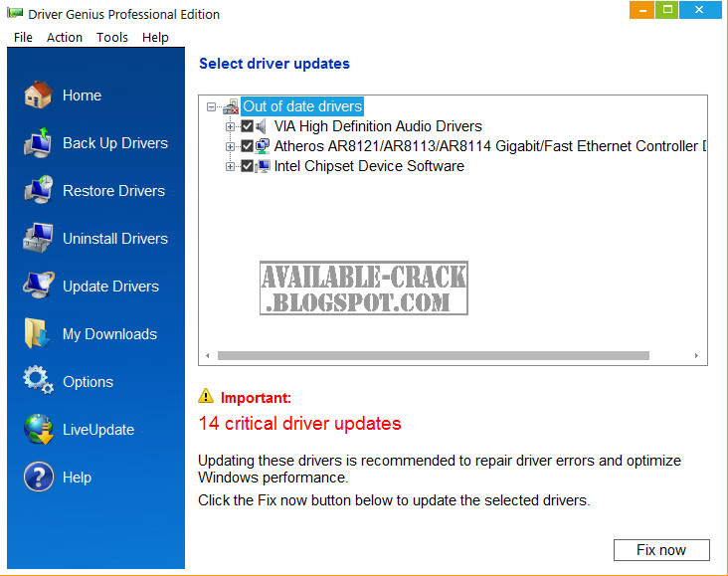Open the Action menu

pyautogui.click(x=65, y=37)
